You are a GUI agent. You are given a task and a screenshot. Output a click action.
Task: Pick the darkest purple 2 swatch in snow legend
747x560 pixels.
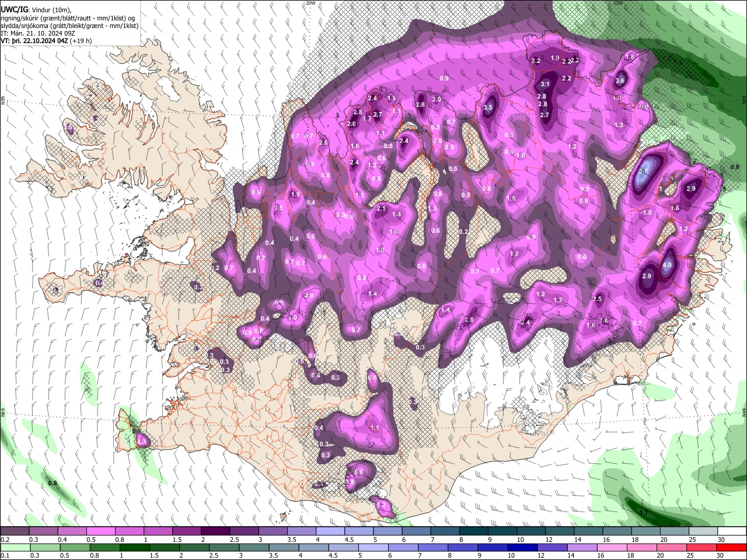coord(215,531)
